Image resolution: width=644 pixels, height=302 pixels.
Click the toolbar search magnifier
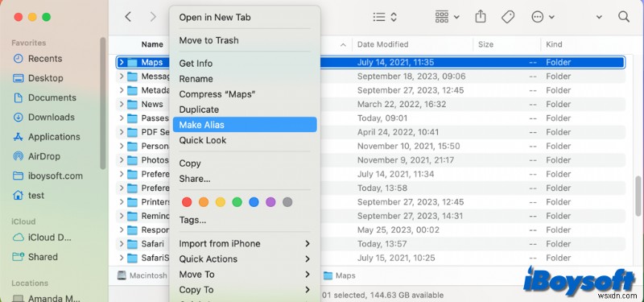pyautogui.click(x=623, y=17)
